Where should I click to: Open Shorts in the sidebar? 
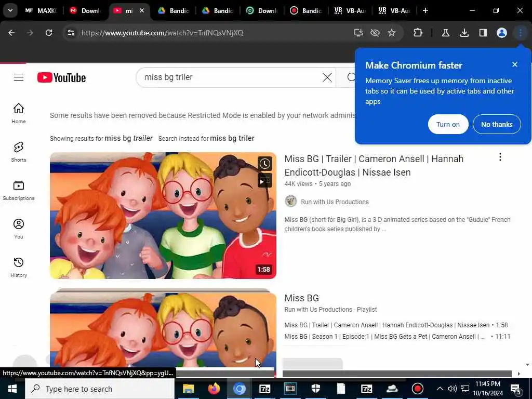tap(19, 152)
